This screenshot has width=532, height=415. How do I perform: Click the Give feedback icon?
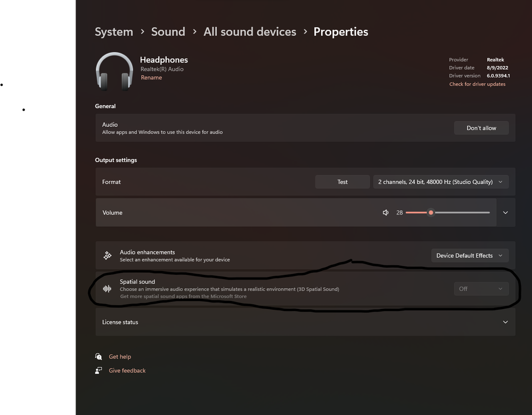tap(99, 370)
